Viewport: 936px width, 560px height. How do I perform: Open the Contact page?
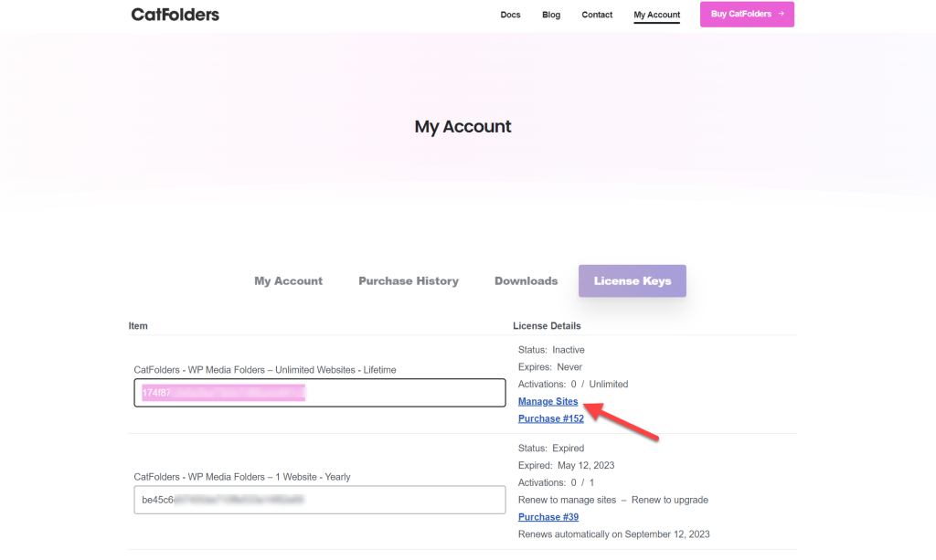coord(597,15)
